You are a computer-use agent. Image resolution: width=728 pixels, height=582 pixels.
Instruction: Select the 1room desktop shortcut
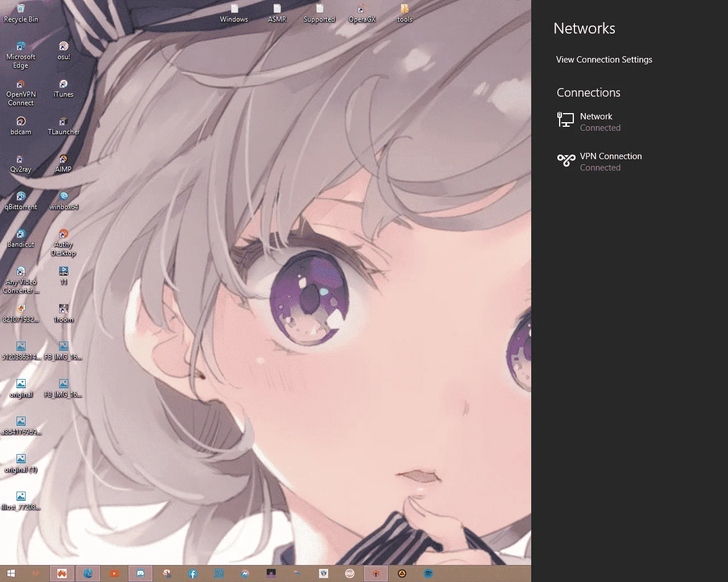point(64,314)
